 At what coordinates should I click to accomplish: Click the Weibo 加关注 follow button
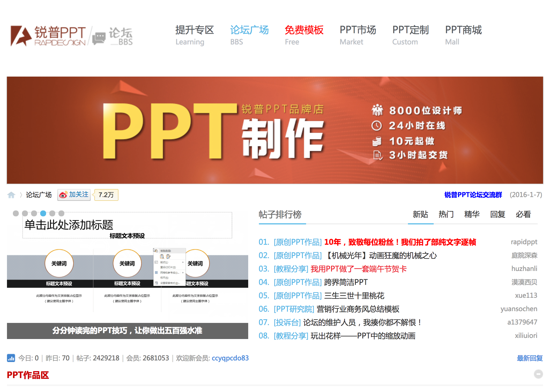point(74,195)
